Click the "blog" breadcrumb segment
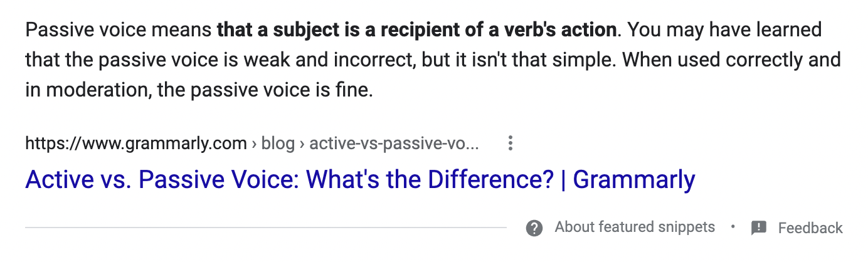The width and height of the screenshot is (868, 262). coord(278,144)
